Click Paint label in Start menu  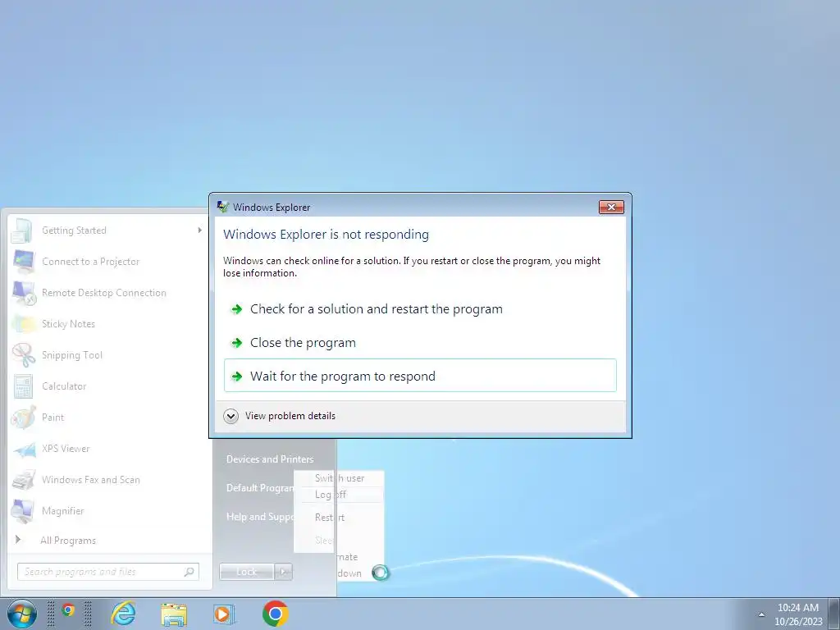(x=52, y=418)
